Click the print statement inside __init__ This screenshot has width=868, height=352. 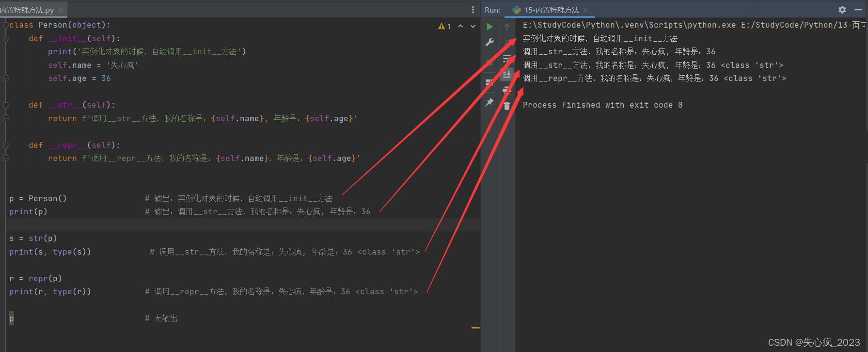pos(147,51)
